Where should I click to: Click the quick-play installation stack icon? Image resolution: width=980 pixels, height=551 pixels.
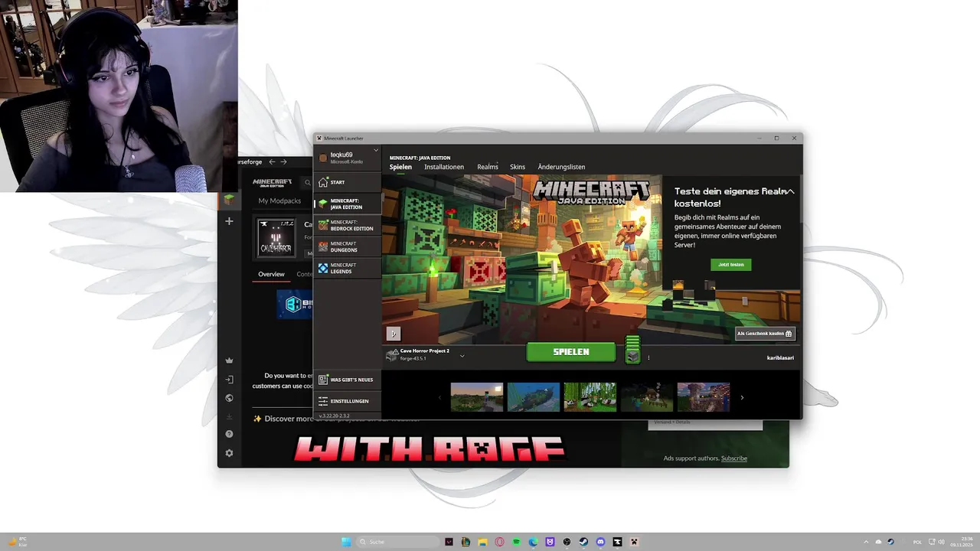coord(632,350)
